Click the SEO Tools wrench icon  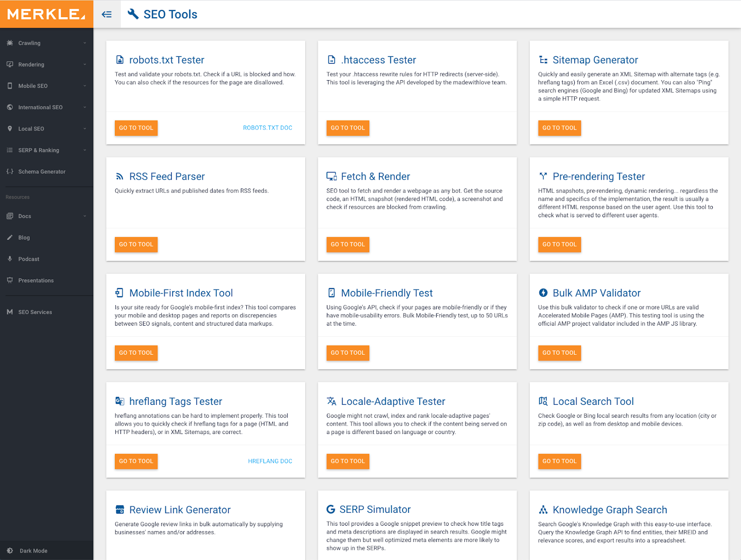tap(133, 14)
